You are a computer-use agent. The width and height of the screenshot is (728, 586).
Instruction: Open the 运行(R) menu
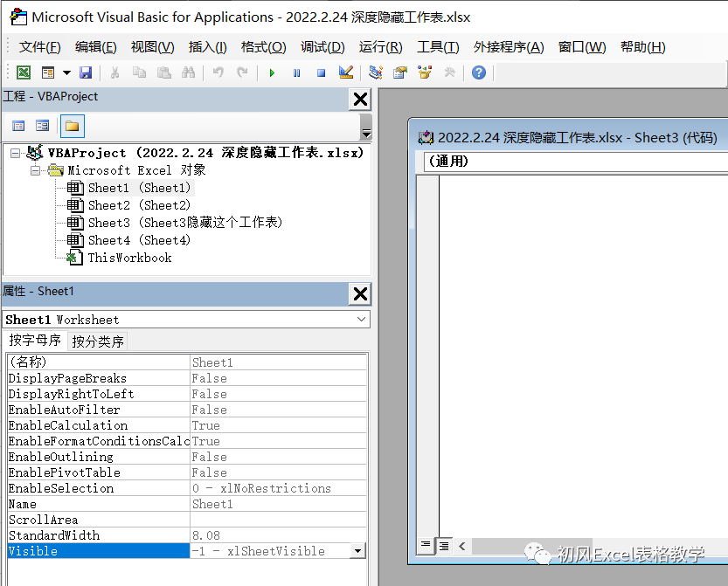coord(380,47)
